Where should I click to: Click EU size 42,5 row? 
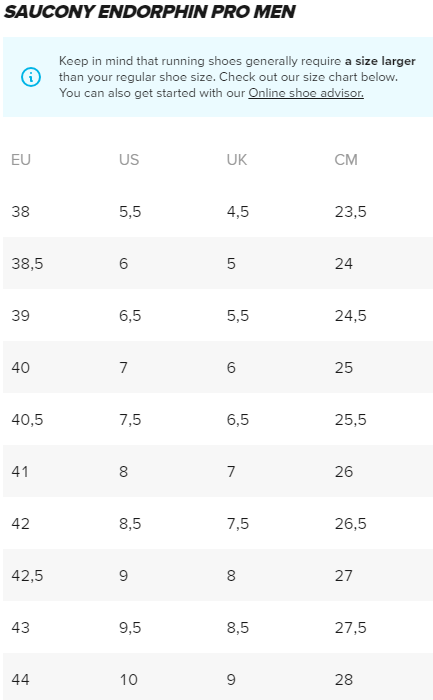pyautogui.click(x=218, y=575)
